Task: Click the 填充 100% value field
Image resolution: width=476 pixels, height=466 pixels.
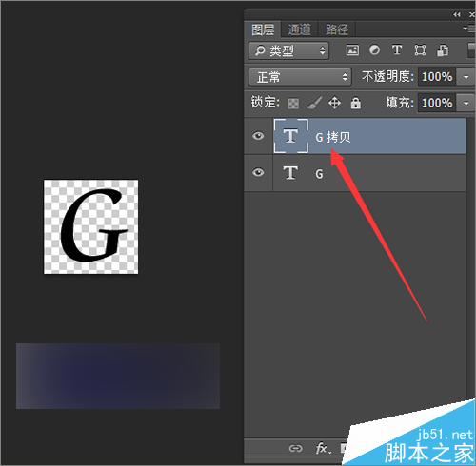Action: tap(437, 103)
